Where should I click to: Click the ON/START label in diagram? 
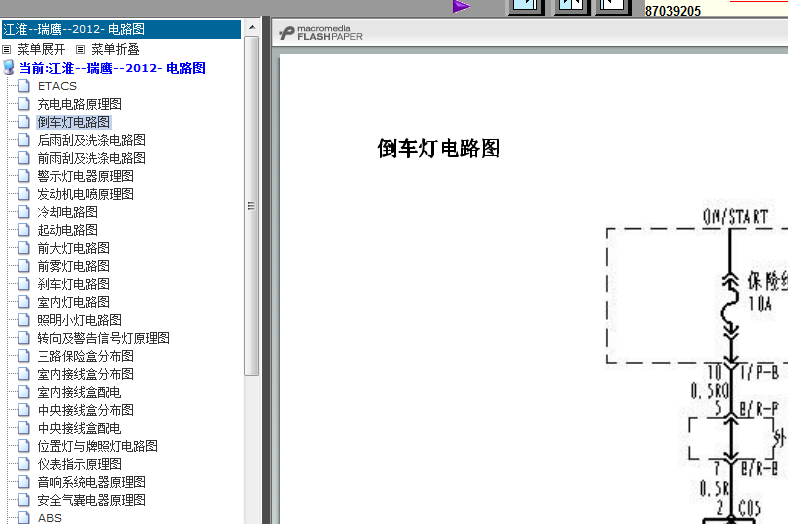[736, 217]
